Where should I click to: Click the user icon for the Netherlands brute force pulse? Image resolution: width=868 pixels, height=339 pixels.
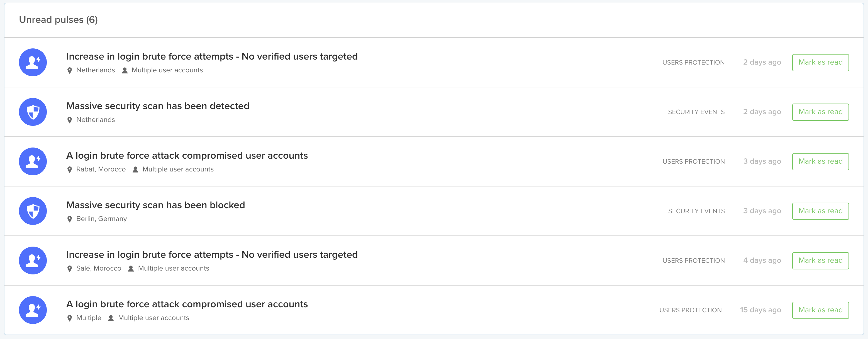tap(33, 62)
